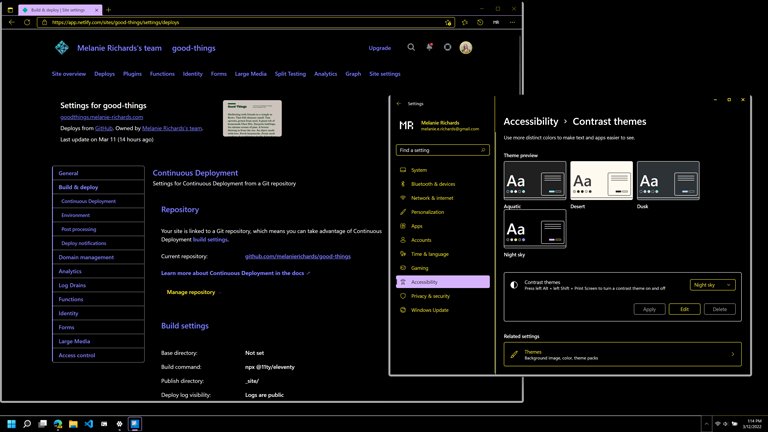Switch to the Plugins tab
The height and width of the screenshot is (432, 768).
(132, 74)
